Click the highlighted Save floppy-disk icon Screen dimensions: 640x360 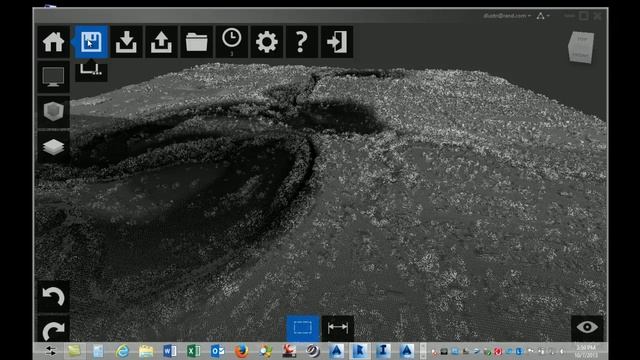click(91, 42)
